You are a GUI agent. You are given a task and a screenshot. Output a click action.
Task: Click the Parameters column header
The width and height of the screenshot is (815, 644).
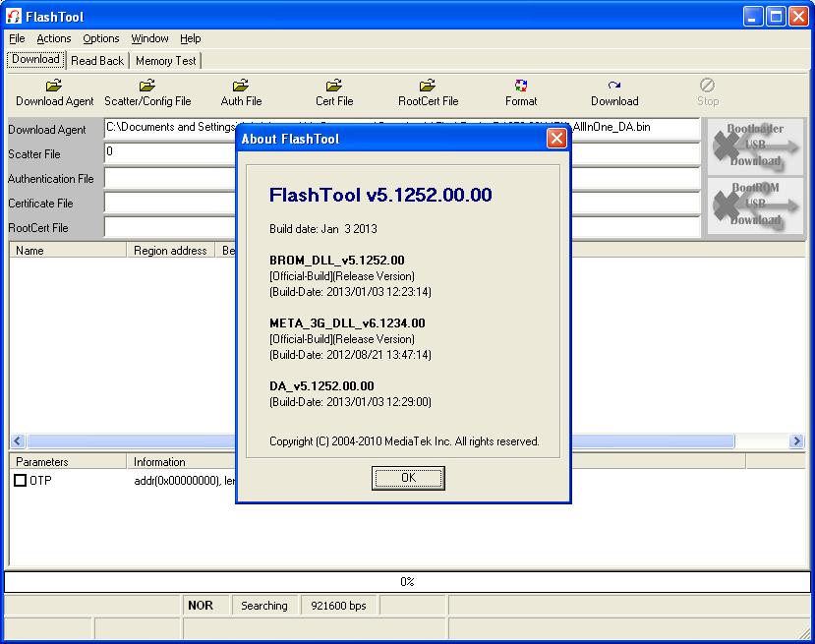coord(68,461)
